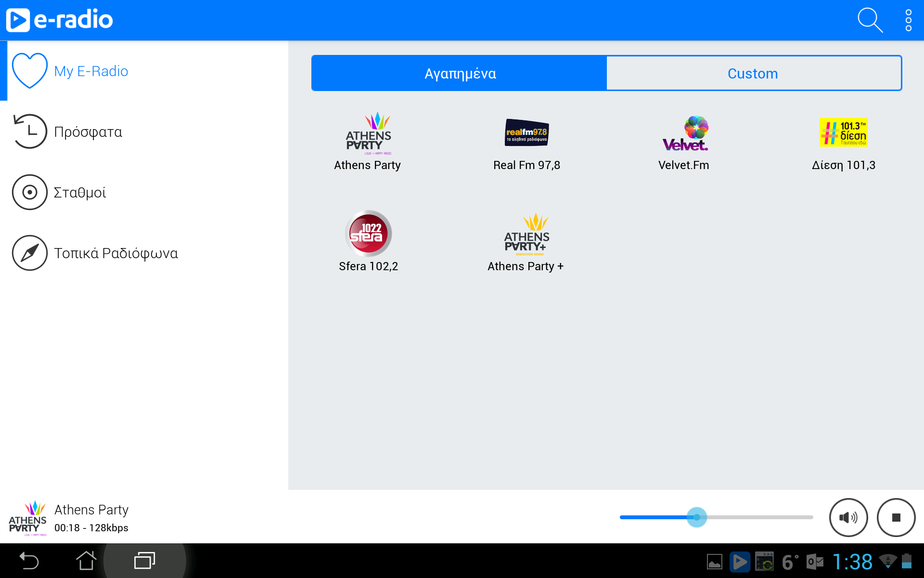Open the 1:38 clock in status bar

pyautogui.click(x=852, y=562)
